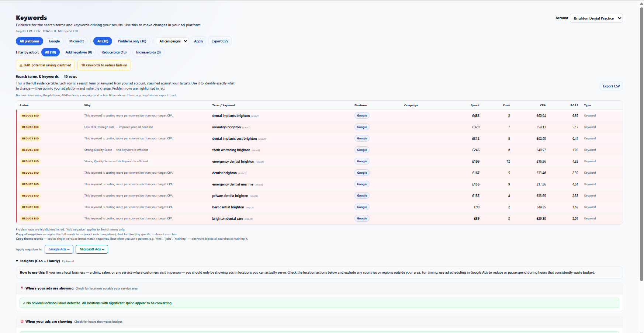
Task: Click the £488 spend value
Action: (x=476, y=116)
